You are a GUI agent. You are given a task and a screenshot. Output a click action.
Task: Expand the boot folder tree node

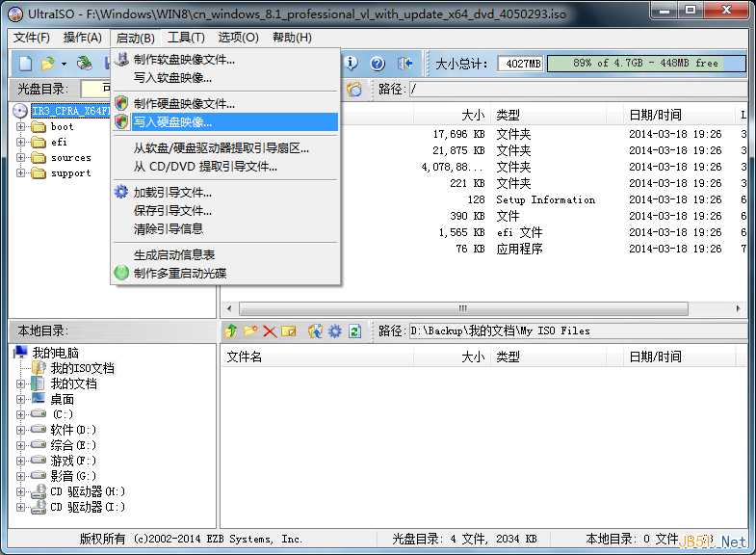pos(20,127)
